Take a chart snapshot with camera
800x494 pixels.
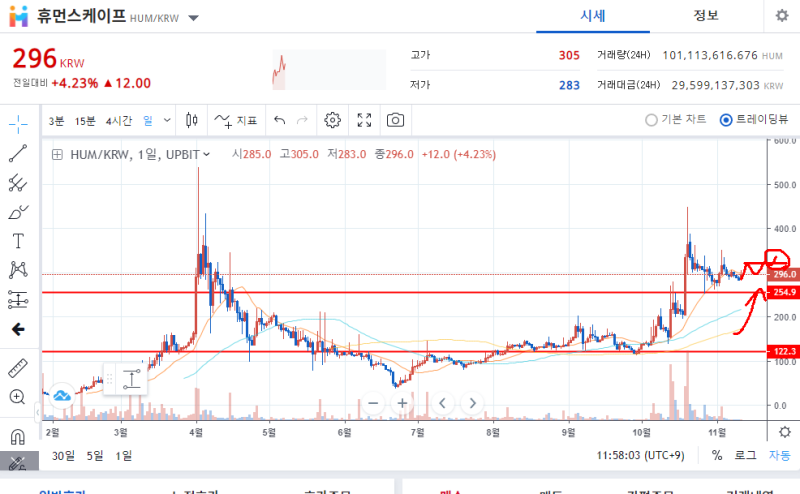click(395, 120)
